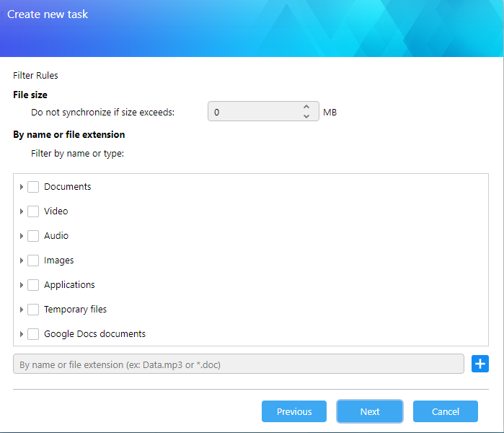504x433 pixels.
Task: Go to the Next step
Action: coord(370,411)
